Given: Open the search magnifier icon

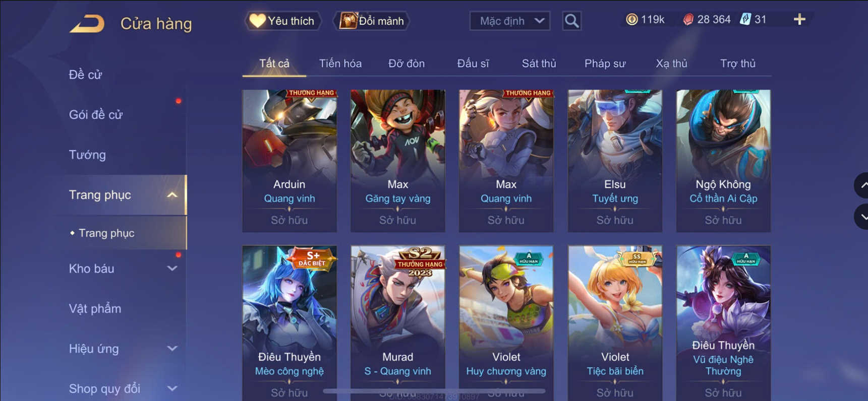Looking at the screenshot, I should (x=571, y=21).
